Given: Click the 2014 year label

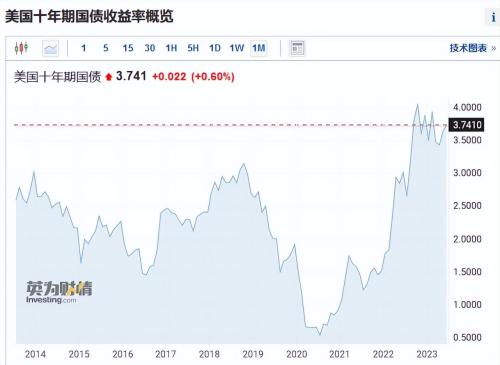Looking at the screenshot, I should (x=35, y=354).
